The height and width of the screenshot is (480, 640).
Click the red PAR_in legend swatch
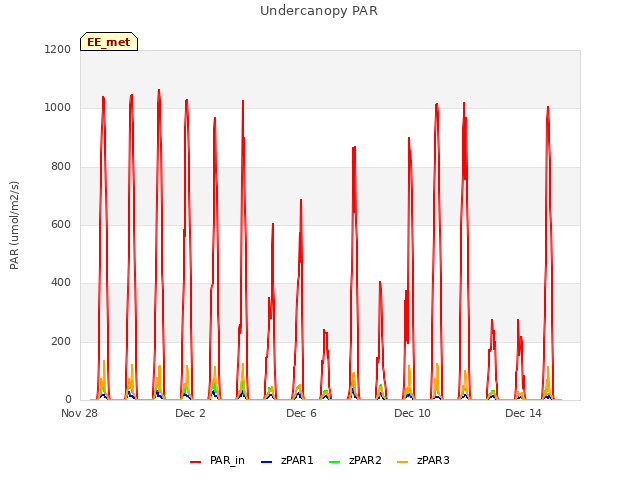point(196,462)
